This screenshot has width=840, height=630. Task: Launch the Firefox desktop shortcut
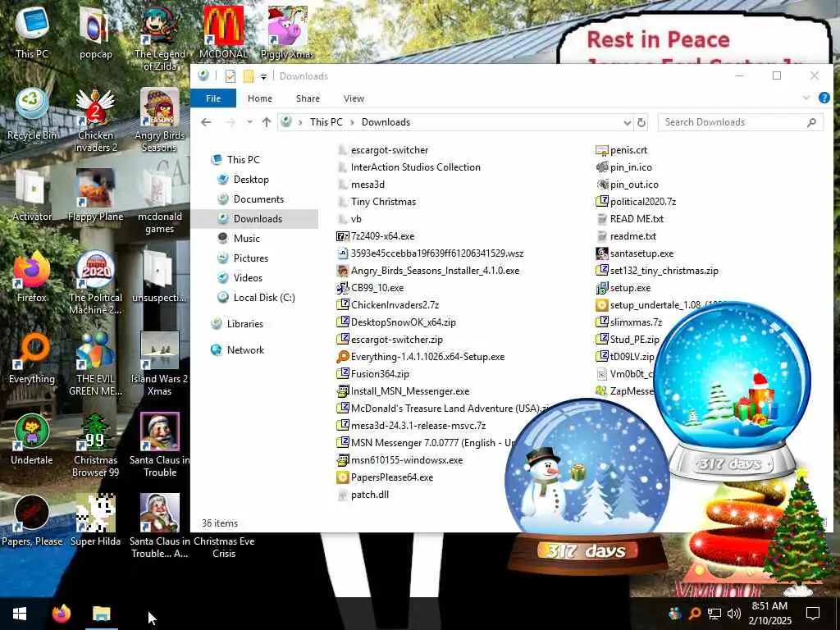tap(32, 277)
